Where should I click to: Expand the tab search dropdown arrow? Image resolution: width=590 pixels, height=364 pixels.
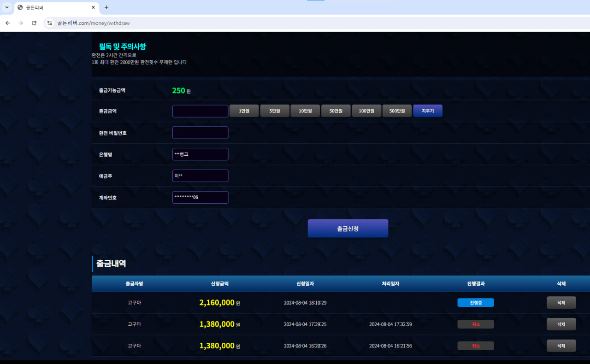[x=7, y=7]
